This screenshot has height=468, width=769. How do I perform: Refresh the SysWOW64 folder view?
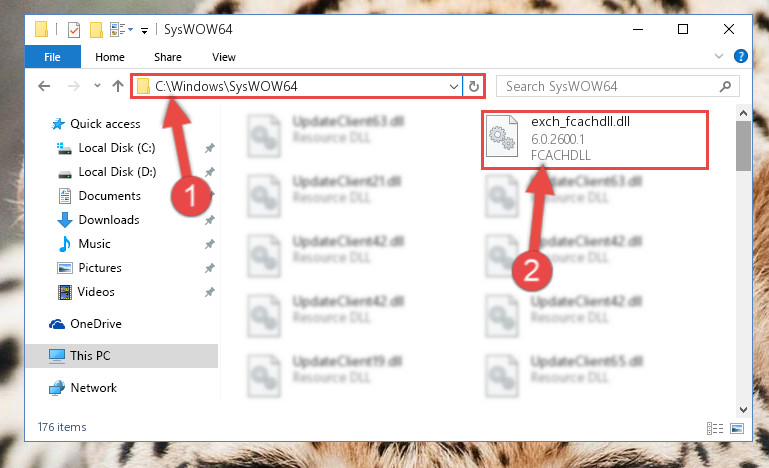[474, 87]
